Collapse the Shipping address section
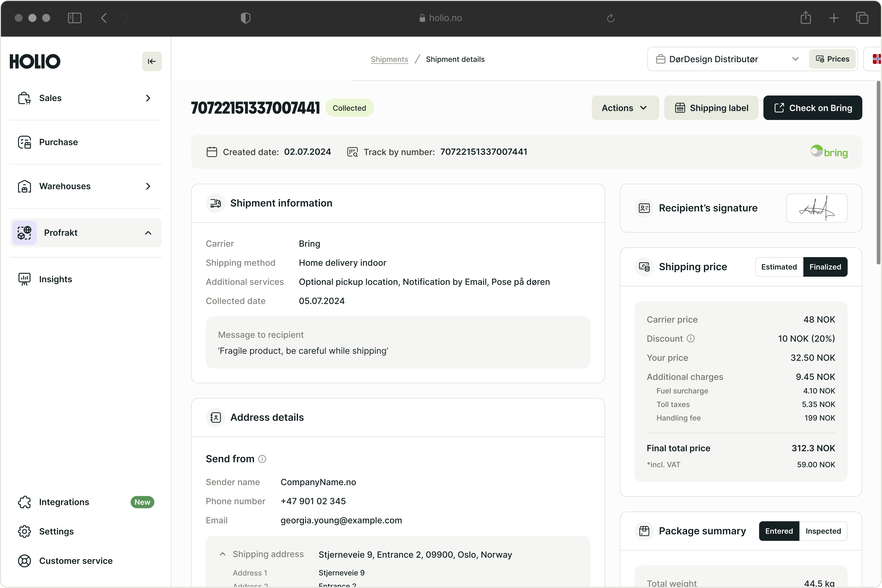 tap(223, 554)
